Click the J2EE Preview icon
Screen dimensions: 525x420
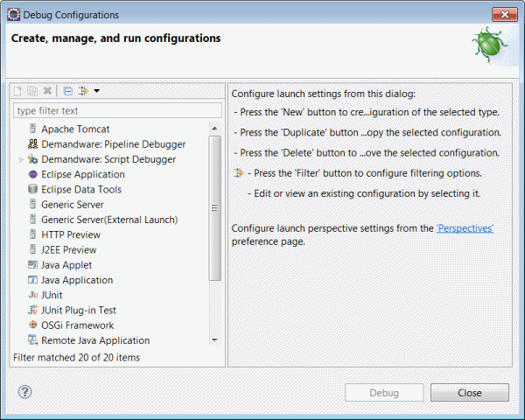point(32,248)
